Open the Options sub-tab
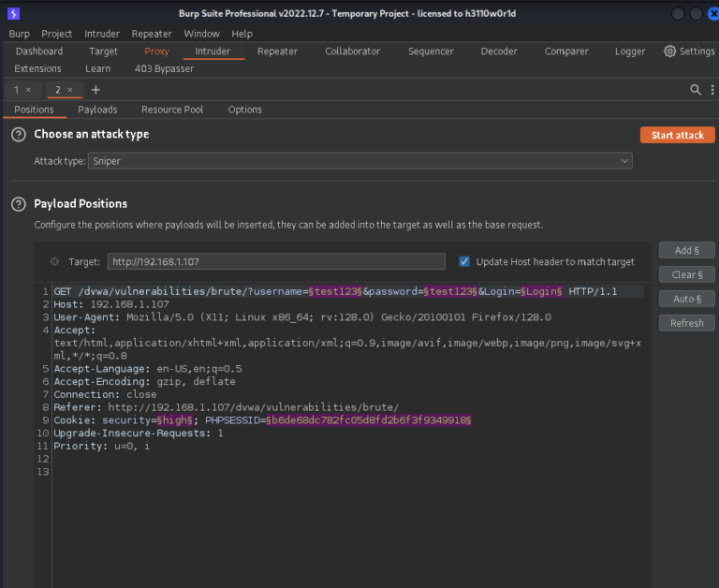719x588 pixels. 245,110
